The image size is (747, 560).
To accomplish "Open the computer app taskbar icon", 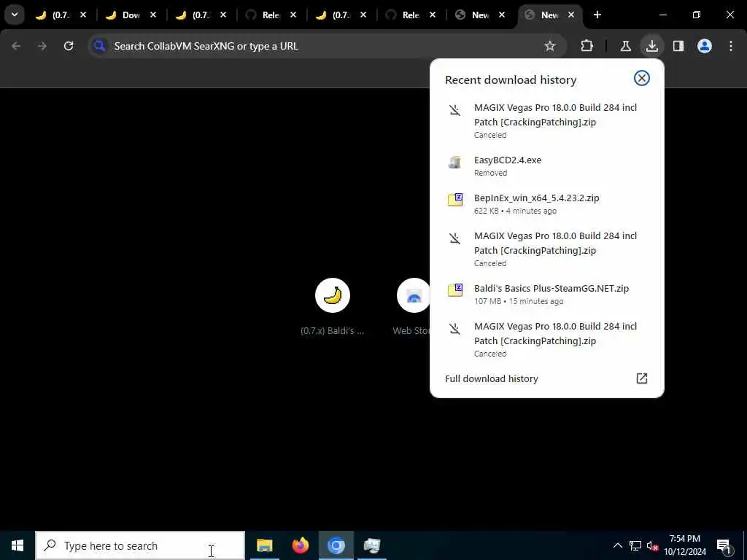I will (x=371, y=545).
